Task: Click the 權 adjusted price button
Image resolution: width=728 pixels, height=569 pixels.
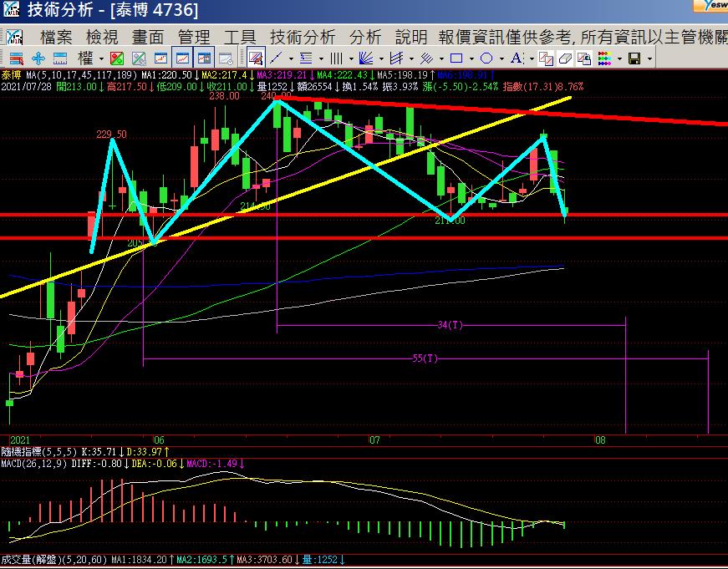Action: 85,58
